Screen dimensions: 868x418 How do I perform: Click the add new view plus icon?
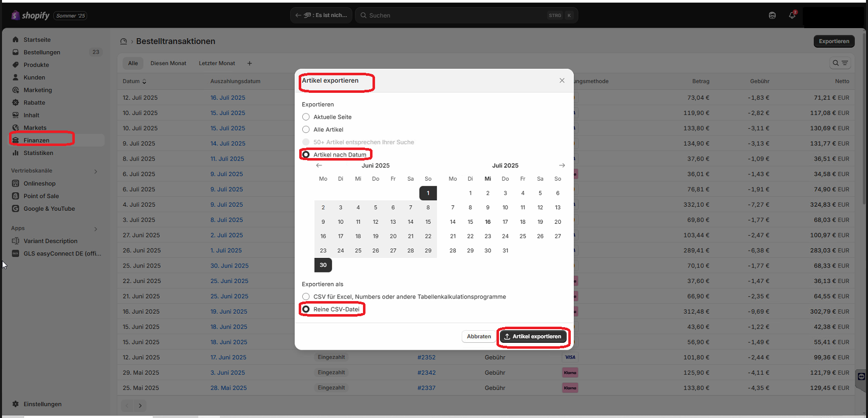(x=250, y=63)
